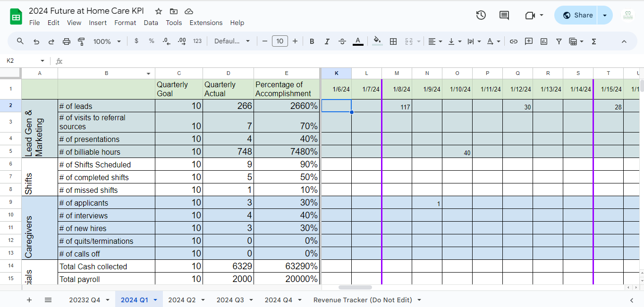
Task: Open the name box dropdown arrow
Action: click(42, 61)
